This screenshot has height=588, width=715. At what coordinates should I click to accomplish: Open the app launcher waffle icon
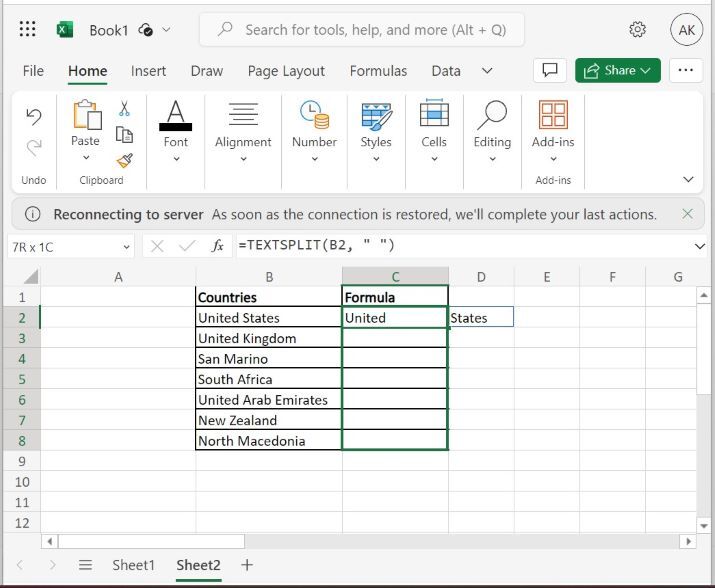[x=27, y=29]
